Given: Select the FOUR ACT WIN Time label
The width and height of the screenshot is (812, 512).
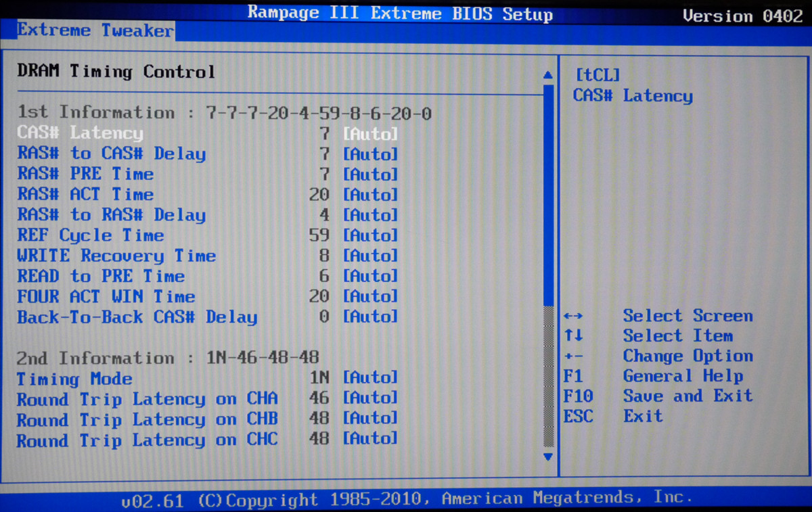Looking at the screenshot, I should [106, 296].
